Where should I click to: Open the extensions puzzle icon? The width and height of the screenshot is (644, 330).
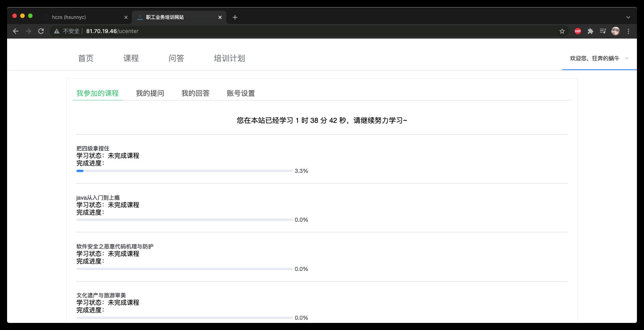coord(590,31)
